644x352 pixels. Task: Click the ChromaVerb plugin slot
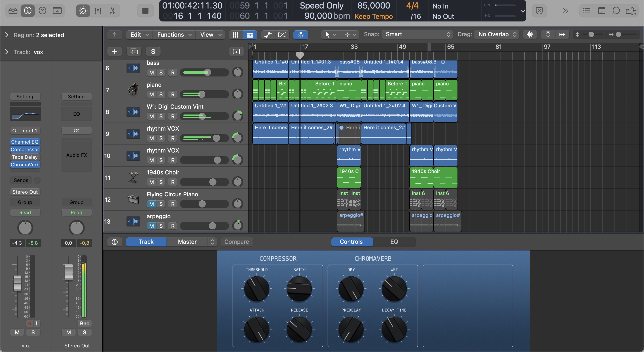[x=25, y=165]
